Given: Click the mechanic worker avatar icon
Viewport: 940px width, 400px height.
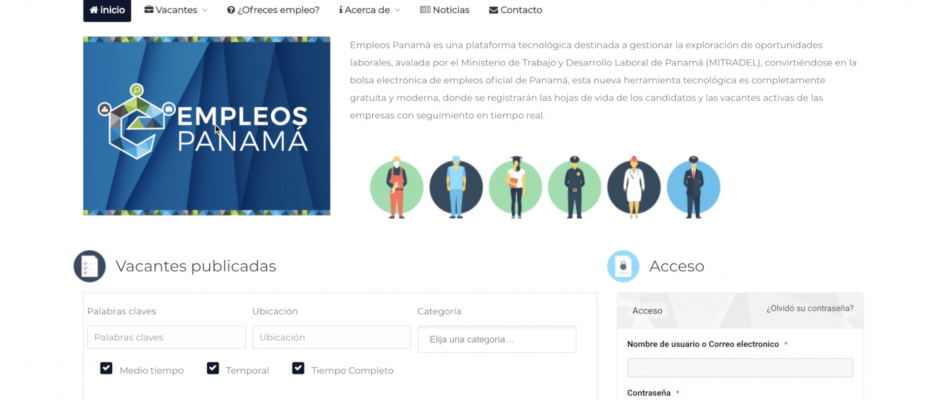Looking at the screenshot, I should pyautogui.click(x=396, y=188).
